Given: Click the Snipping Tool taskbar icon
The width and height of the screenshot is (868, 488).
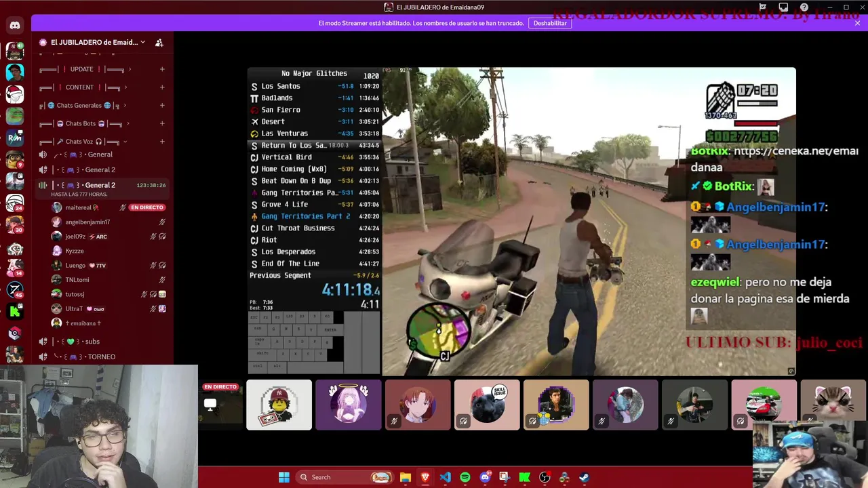Looking at the screenshot, I should pos(505,477).
